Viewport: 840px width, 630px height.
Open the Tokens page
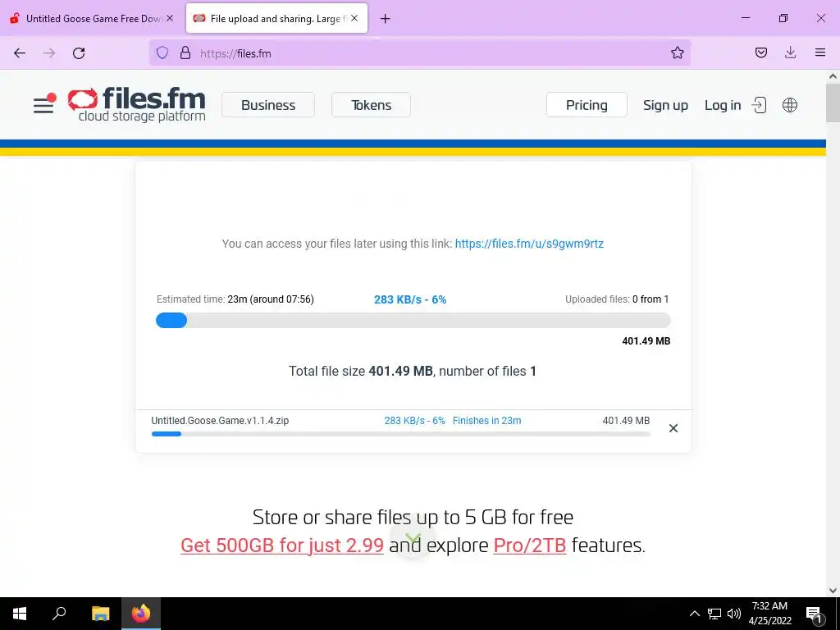(372, 105)
